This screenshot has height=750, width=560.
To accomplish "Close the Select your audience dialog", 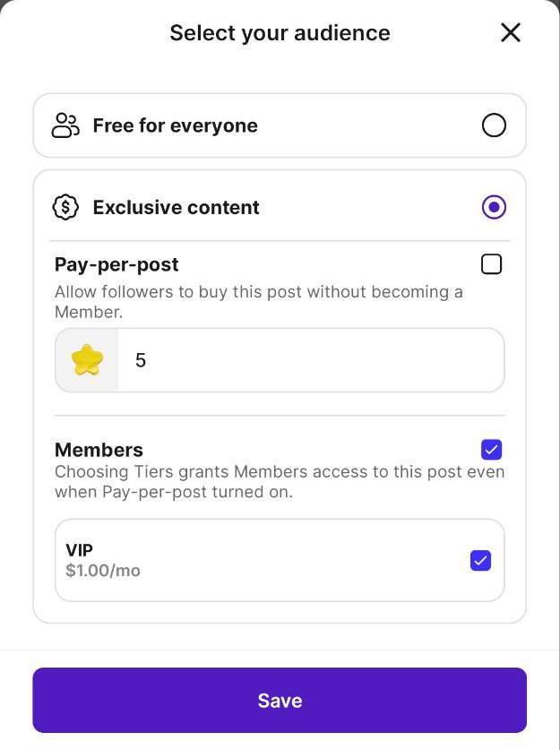I will pos(510,33).
